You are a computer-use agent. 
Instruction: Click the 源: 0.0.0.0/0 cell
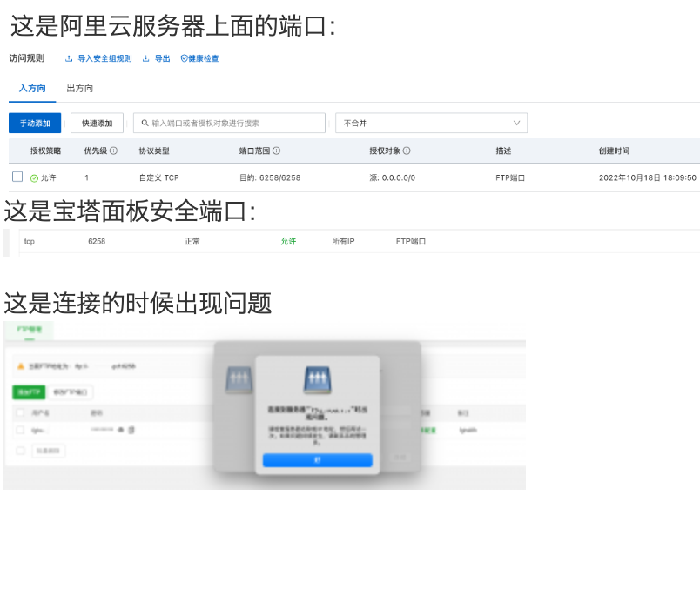point(393,178)
